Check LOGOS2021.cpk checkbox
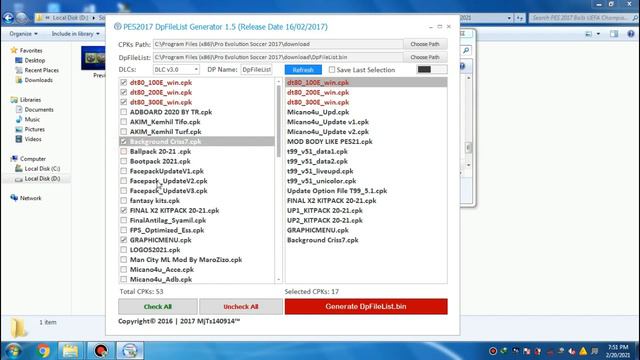 pos(124,250)
